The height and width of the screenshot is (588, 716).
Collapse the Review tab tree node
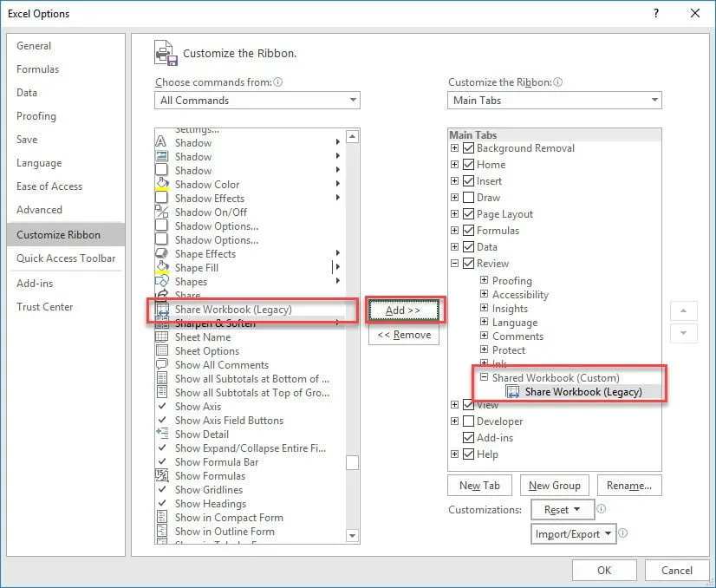tap(454, 264)
